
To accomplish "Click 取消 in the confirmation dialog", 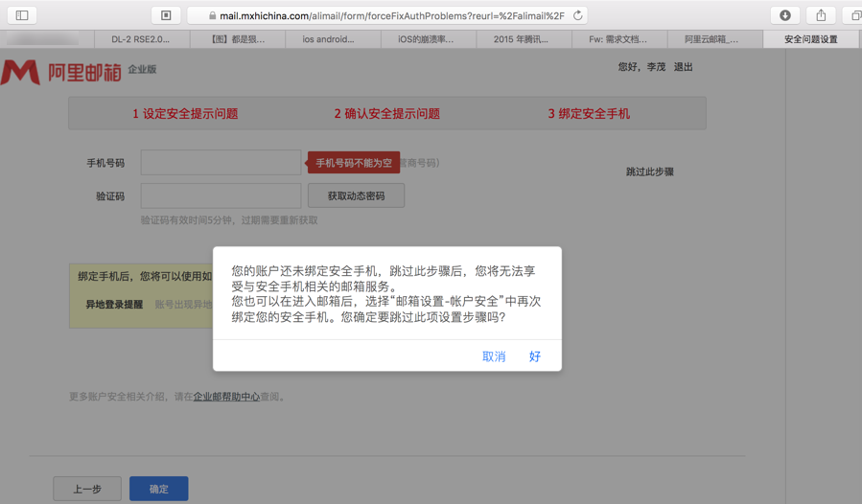I will pos(494,356).
